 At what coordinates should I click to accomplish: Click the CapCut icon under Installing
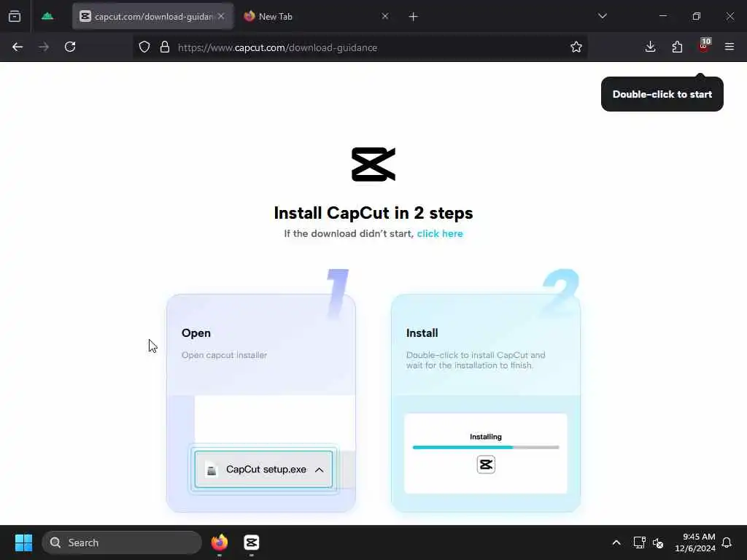pos(486,464)
